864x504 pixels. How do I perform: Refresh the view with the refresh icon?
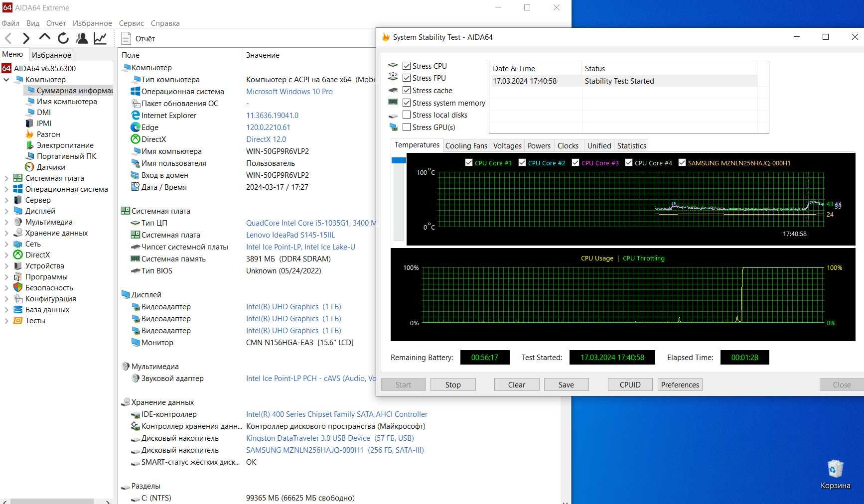click(x=63, y=38)
